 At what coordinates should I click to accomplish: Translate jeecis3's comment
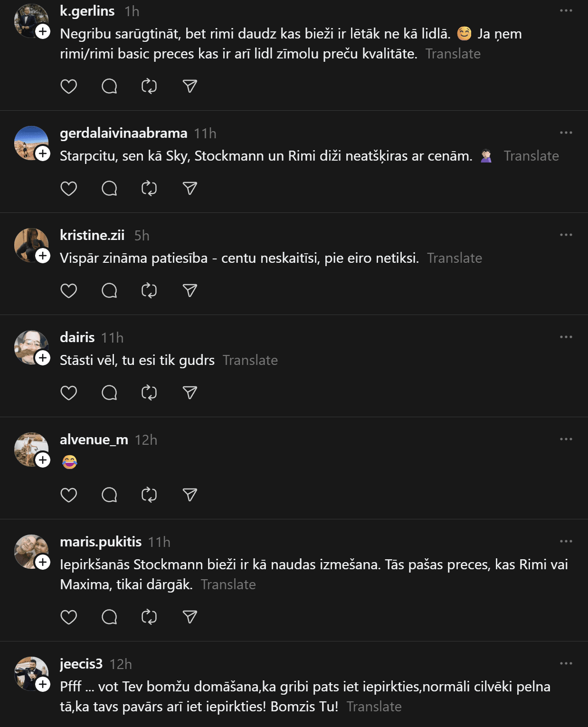(x=374, y=707)
